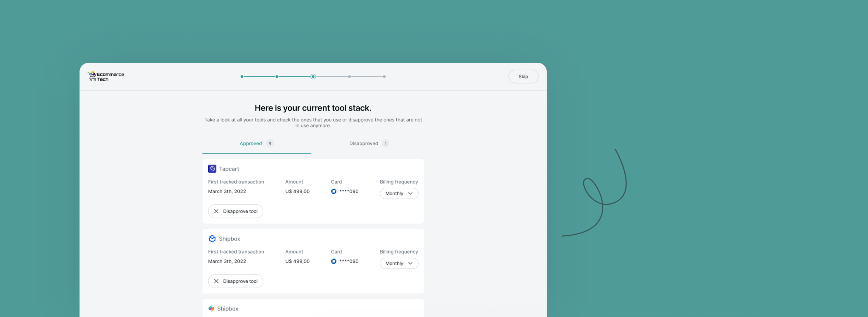Go to the first progress step dot
Screen dimensions: 868x317
click(242, 77)
